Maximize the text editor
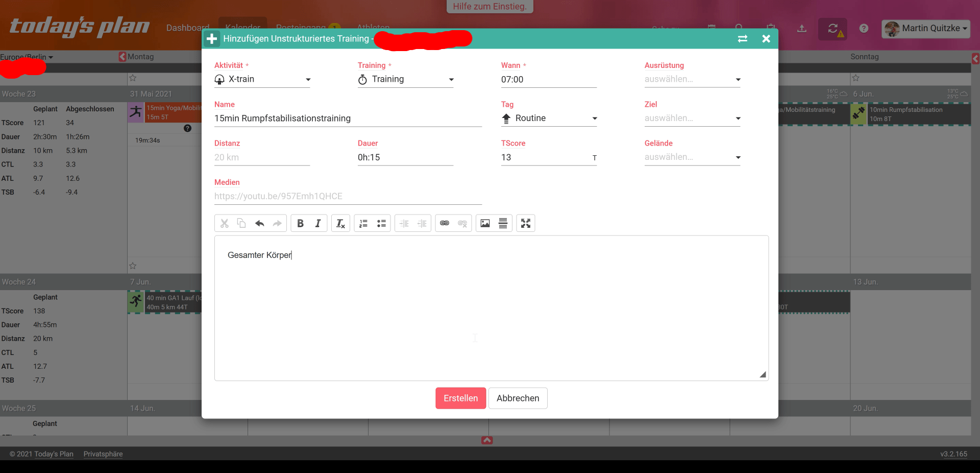Screen dimensions: 980x473 (x=526, y=223)
